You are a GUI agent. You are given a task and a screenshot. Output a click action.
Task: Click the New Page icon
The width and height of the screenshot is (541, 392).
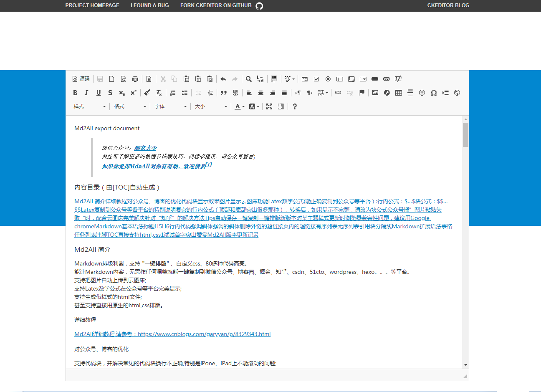111,79
